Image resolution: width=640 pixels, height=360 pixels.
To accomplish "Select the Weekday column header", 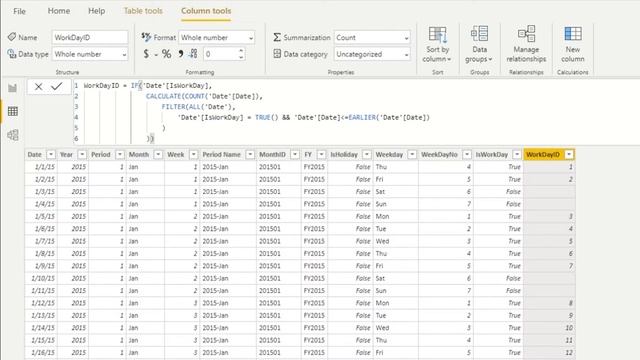I will pos(396,154).
